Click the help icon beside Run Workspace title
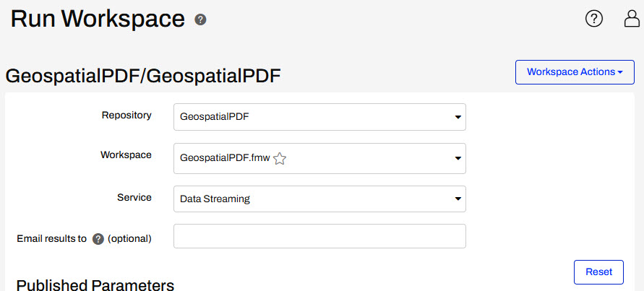 tap(200, 19)
